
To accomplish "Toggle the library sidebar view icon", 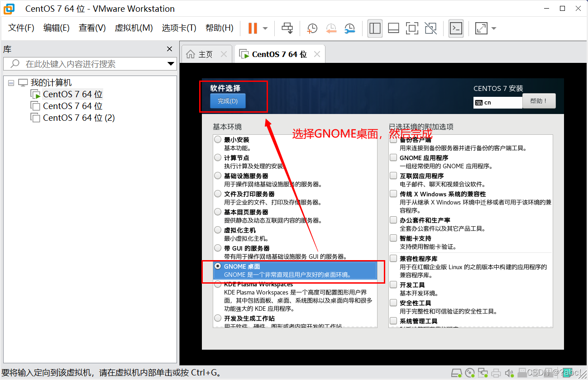I will pos(375,28).
